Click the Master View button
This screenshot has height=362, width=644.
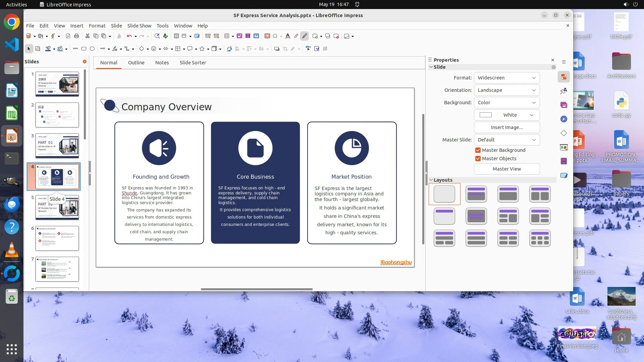506,169
